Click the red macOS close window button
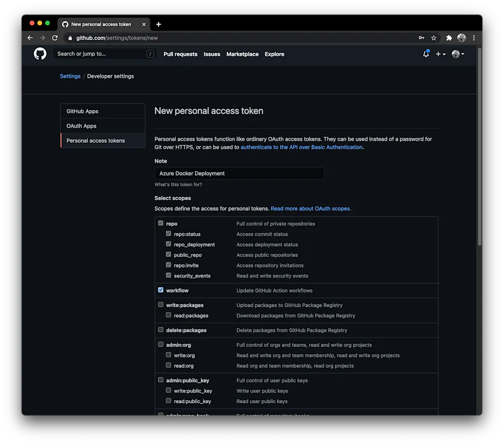Image resolution: width=504 pixels, height=444 pixels. pyautogui.click(x=32, y=23)
